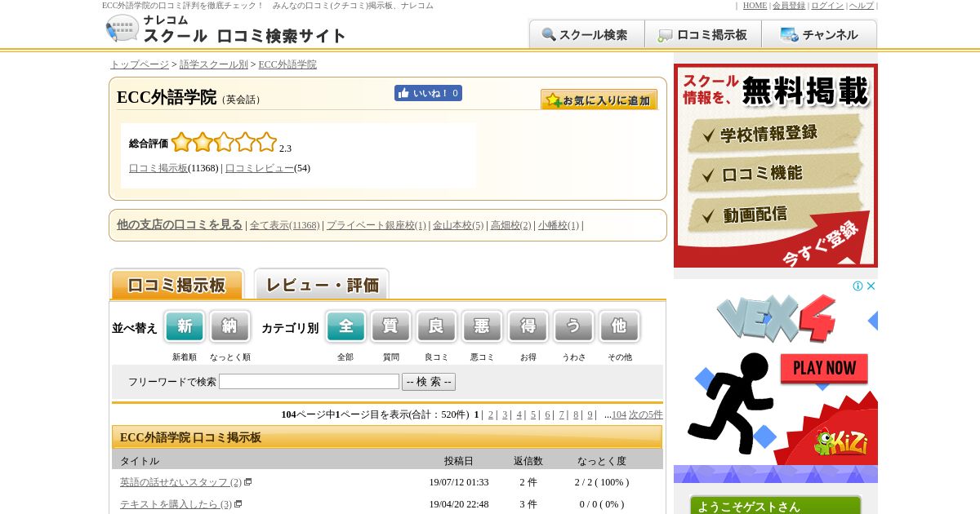
Task: Click the フリーワードで検索 text field
Action: (x=309, y=382)
